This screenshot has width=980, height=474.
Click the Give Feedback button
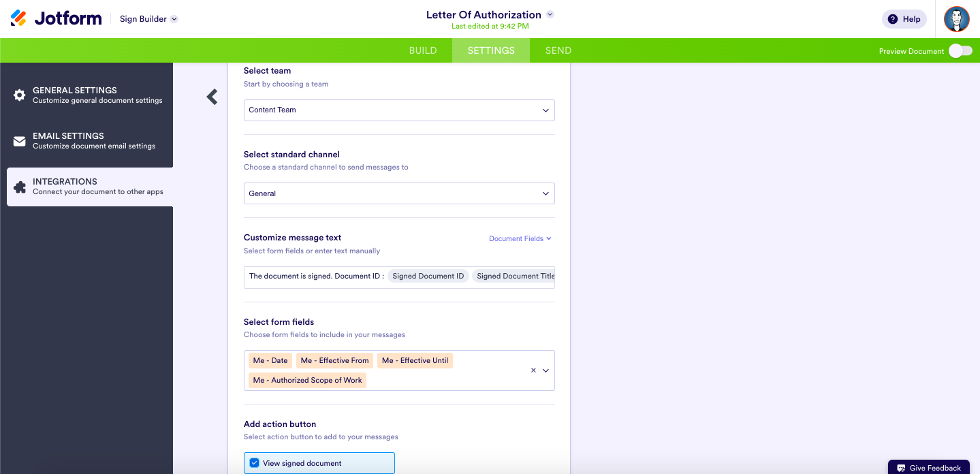pos(929,468)
